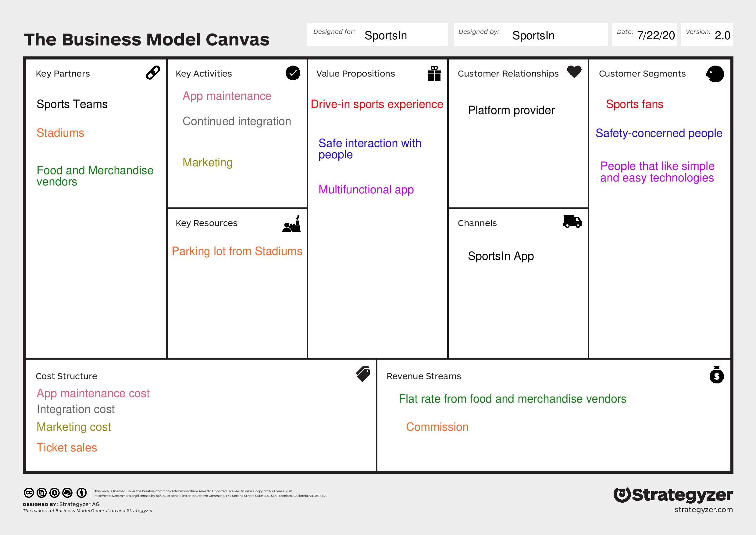Select 'People that like simple and easy technologies'
756x535 pixels.
point(657,172)
